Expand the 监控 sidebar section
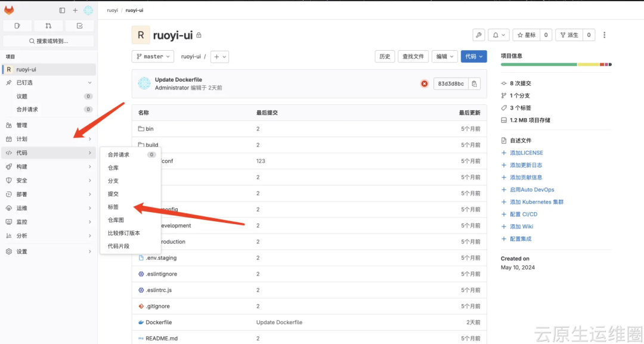 pyautogui.click(x=49, y=222)
